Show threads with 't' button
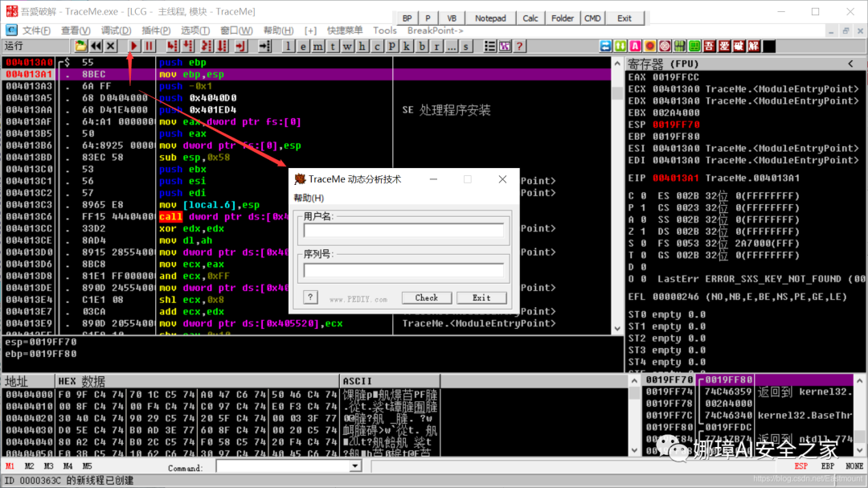Viewport: 868px width, 488px height. coord(333,46)
